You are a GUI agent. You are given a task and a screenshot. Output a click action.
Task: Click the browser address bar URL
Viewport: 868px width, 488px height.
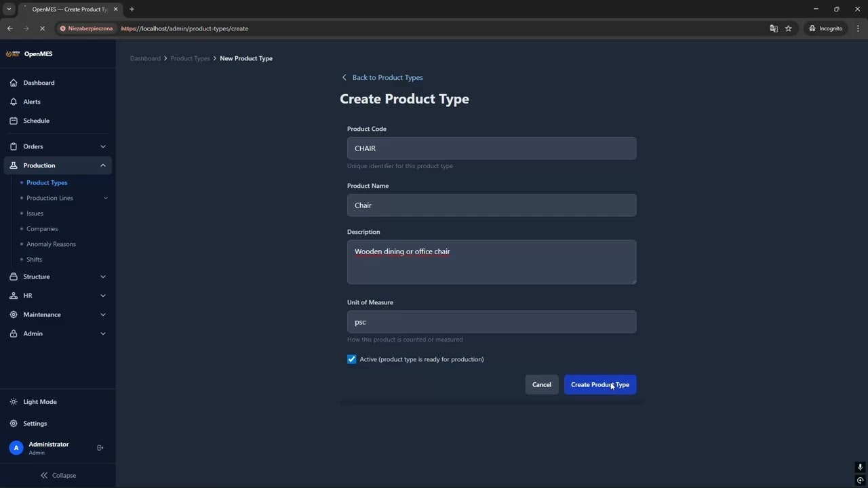point(184,28)
